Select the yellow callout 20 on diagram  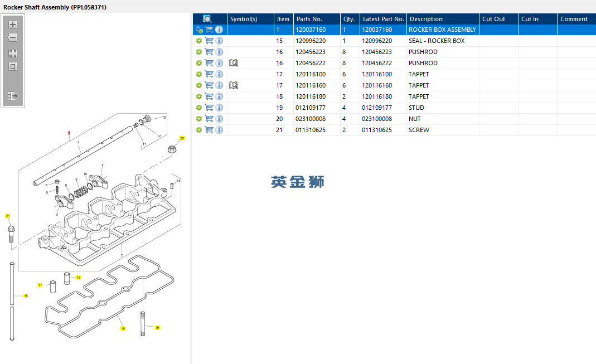pos(182,138)
